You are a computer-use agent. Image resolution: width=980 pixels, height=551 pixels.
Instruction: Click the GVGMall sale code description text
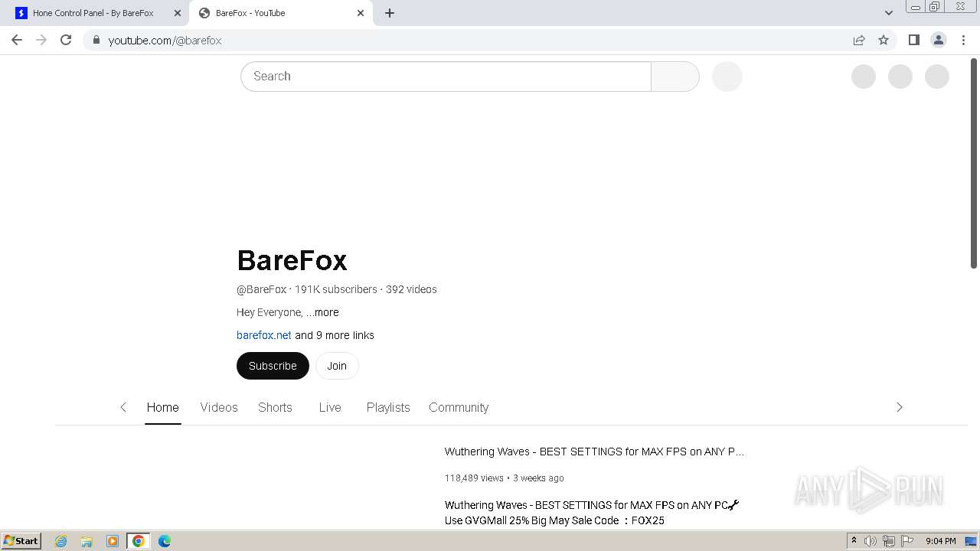[554, 520]
